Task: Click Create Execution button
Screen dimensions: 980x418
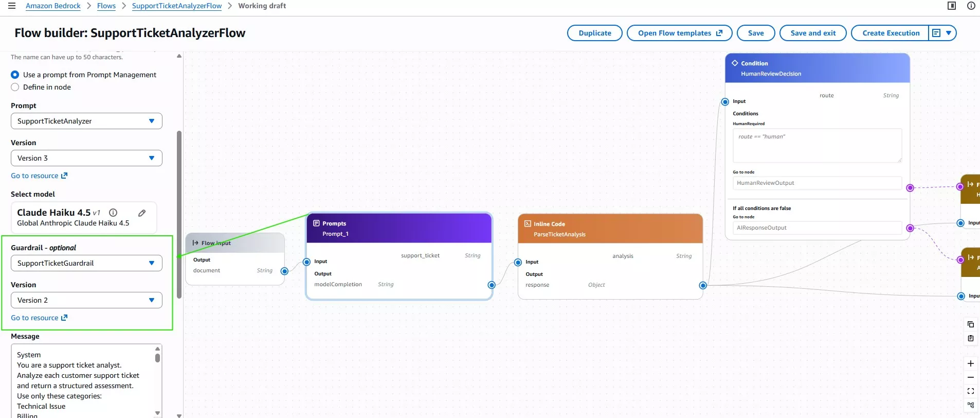Action: 891,33
